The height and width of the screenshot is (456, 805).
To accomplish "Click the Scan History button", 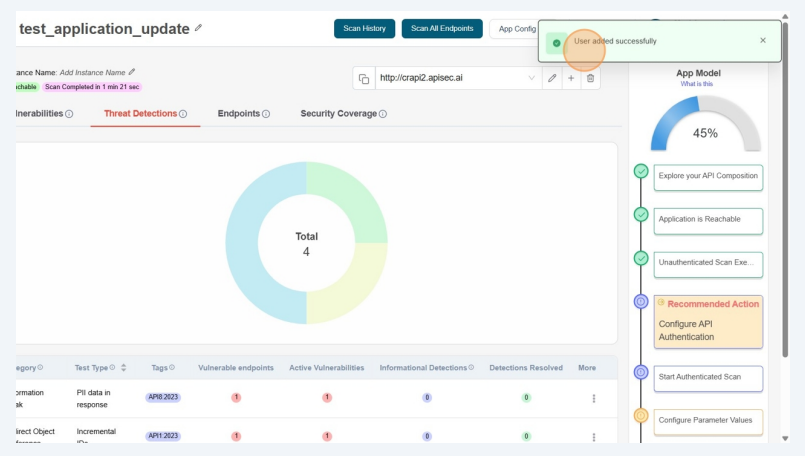I will [364, 29].
